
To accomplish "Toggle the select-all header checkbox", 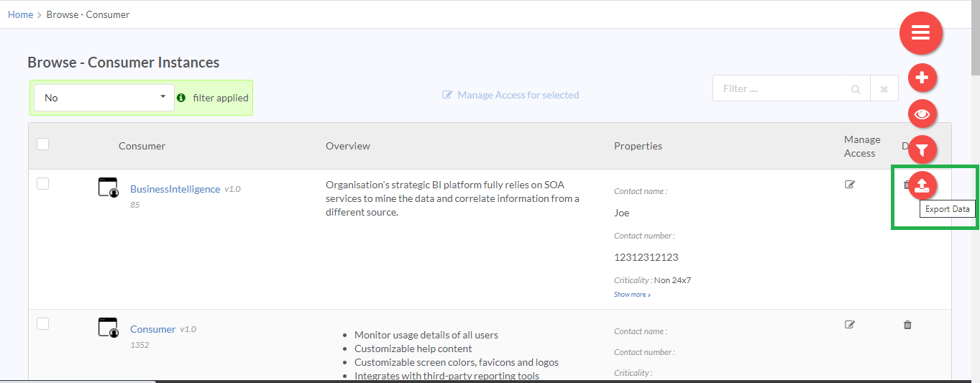I will pos(42,144).
